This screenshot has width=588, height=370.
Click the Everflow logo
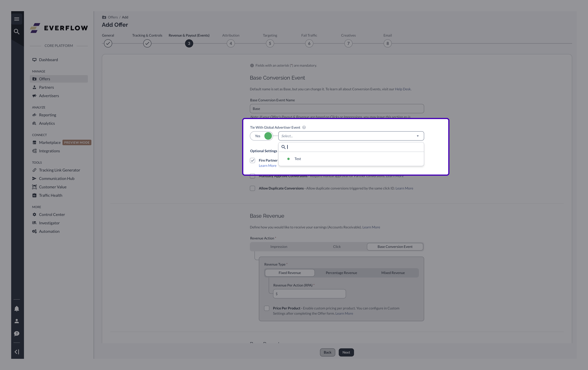click(x=59, y=28)
